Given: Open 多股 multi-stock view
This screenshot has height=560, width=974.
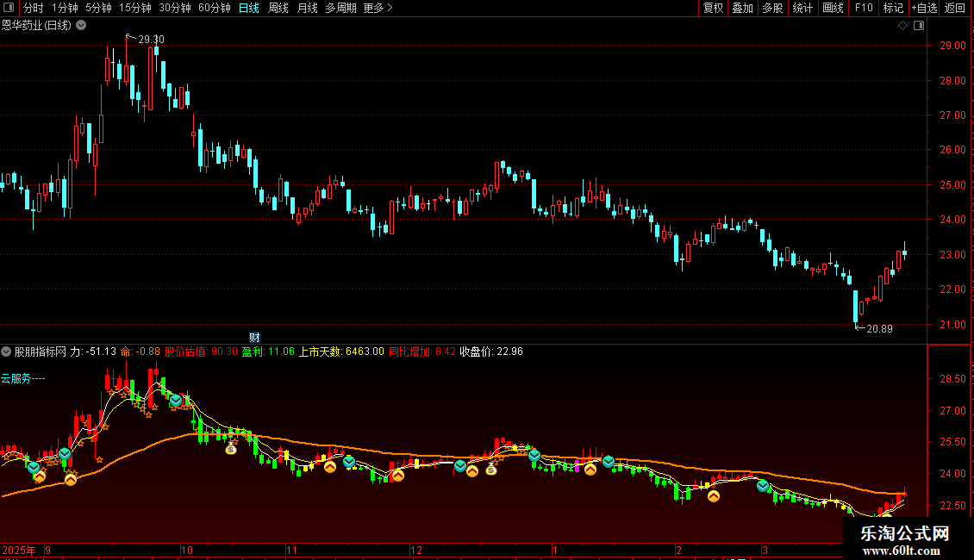Looking at the screenshot, I should click(772, 8).
